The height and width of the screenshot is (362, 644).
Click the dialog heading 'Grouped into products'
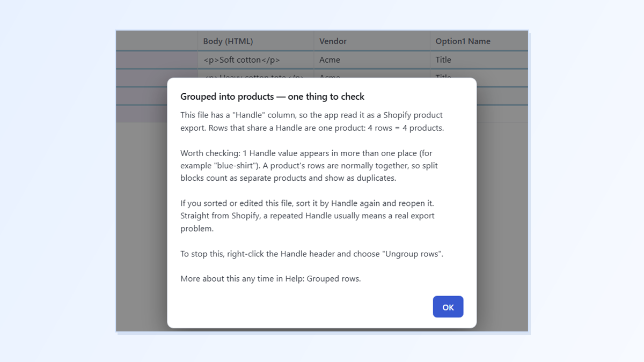pos(272,97)
